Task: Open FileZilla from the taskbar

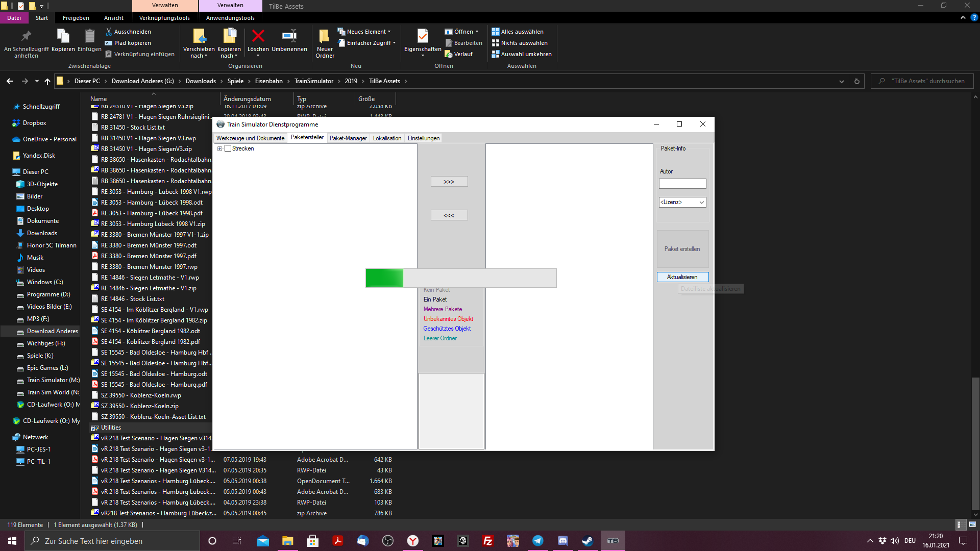Action: coord(487,541)
